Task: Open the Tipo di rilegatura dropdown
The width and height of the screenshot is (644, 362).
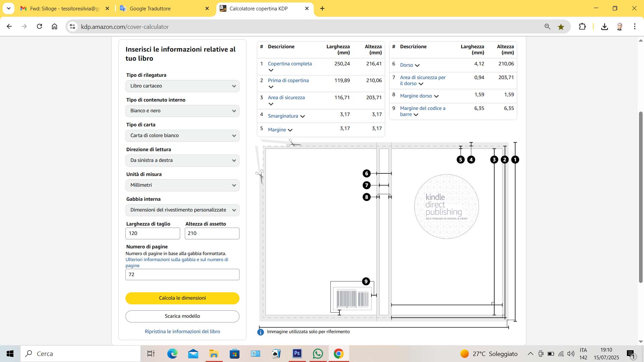Action: 182,86
